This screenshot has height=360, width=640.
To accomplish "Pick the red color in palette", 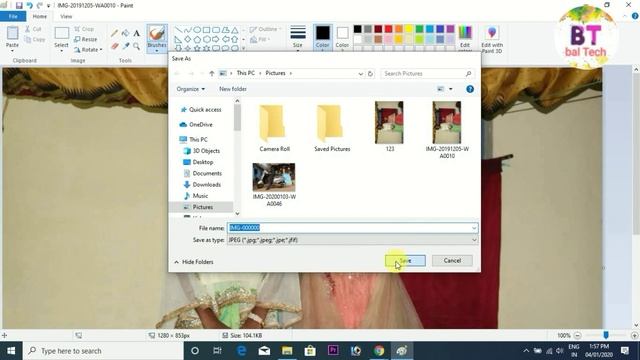I will click(x=388, y=29).
